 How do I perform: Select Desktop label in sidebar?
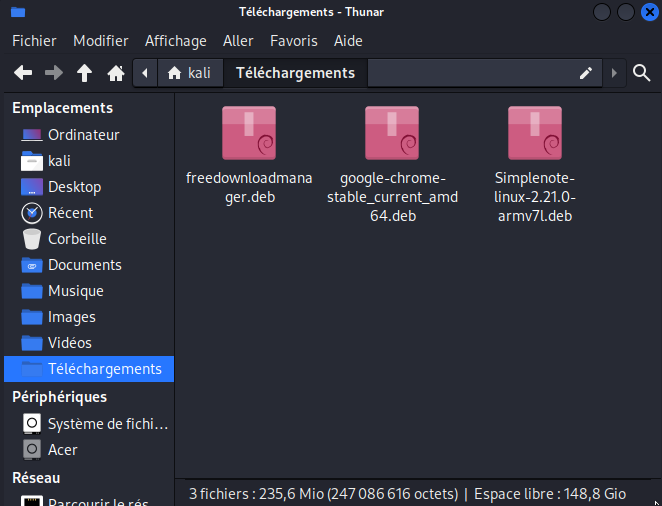(x=74, y=187)
